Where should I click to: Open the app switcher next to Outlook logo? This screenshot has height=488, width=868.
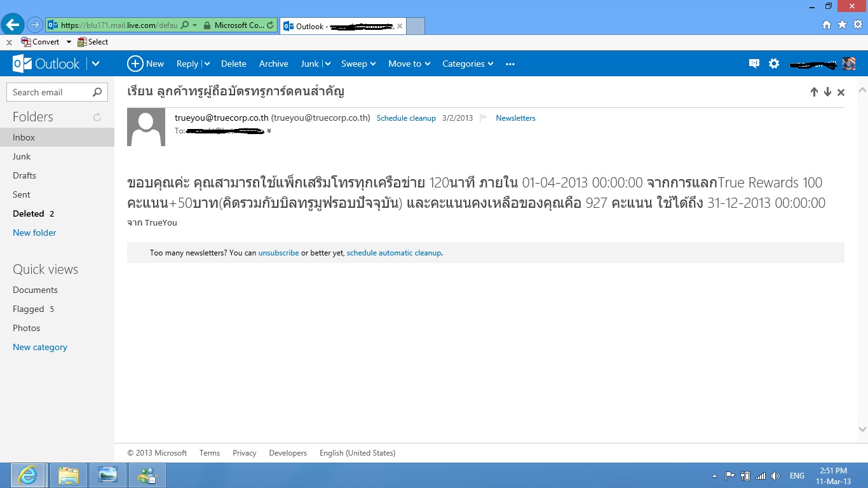pos(95,64)
